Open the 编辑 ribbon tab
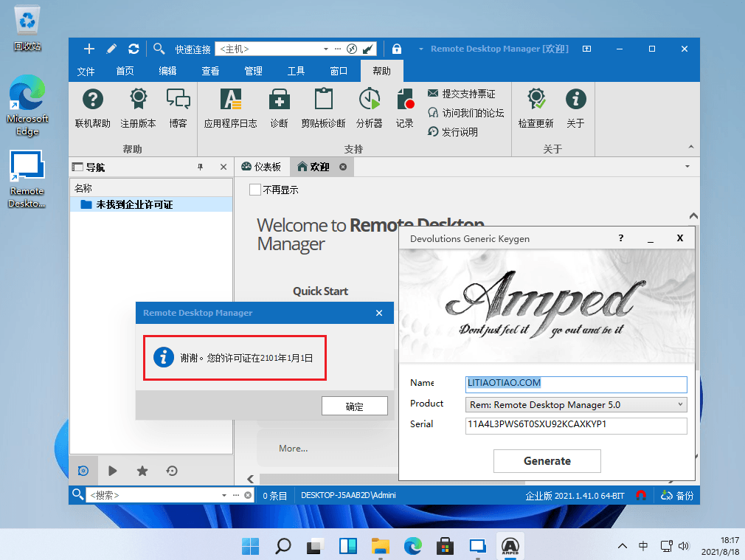 167,71
